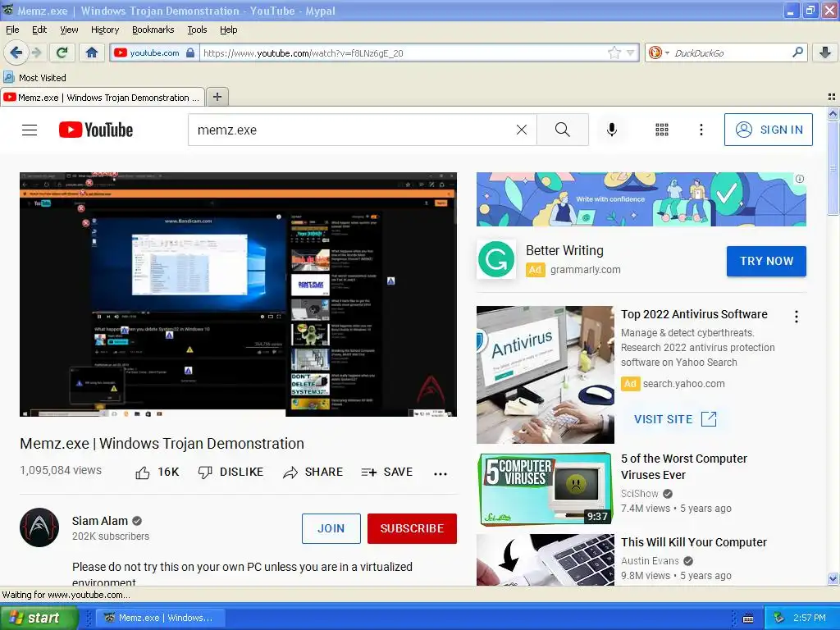Select the Memz.exe browser tab
This screenshot has width=840, height=630.
click(103, 97)
